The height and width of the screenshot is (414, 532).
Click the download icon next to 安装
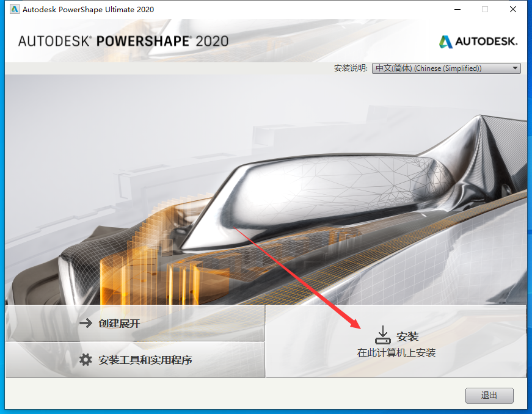tap(382, 335)
